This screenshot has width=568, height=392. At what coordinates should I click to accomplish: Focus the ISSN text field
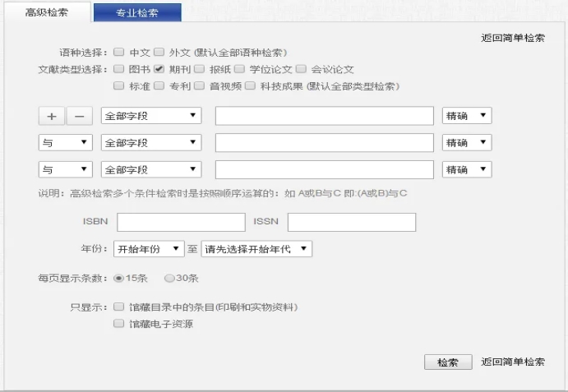(x=351, y=222)
